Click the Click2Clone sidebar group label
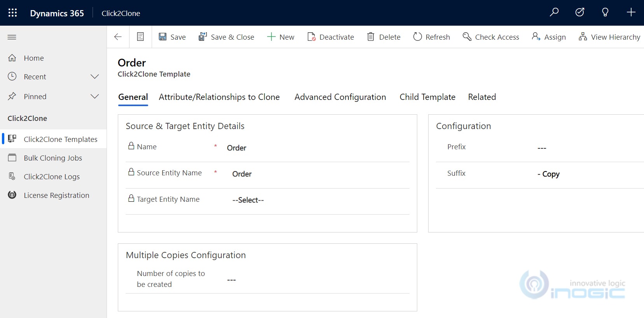Screen dimensions: 644x318 pos(27,119)
